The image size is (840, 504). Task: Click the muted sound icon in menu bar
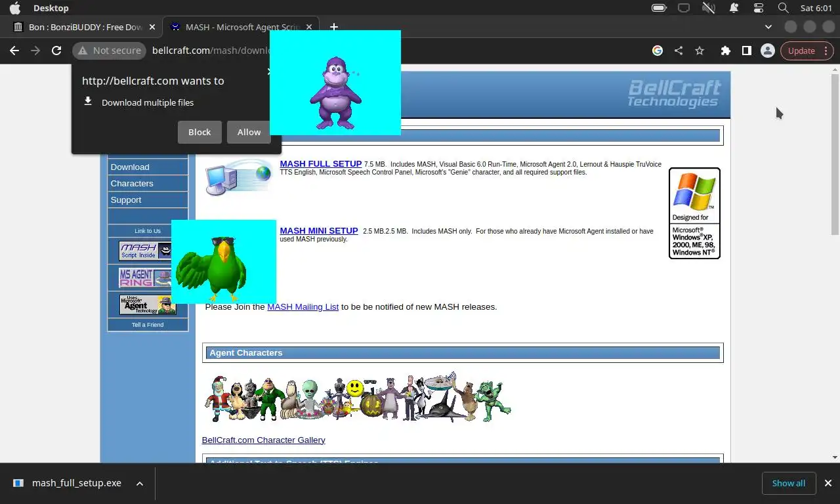[x=709, y=8]
